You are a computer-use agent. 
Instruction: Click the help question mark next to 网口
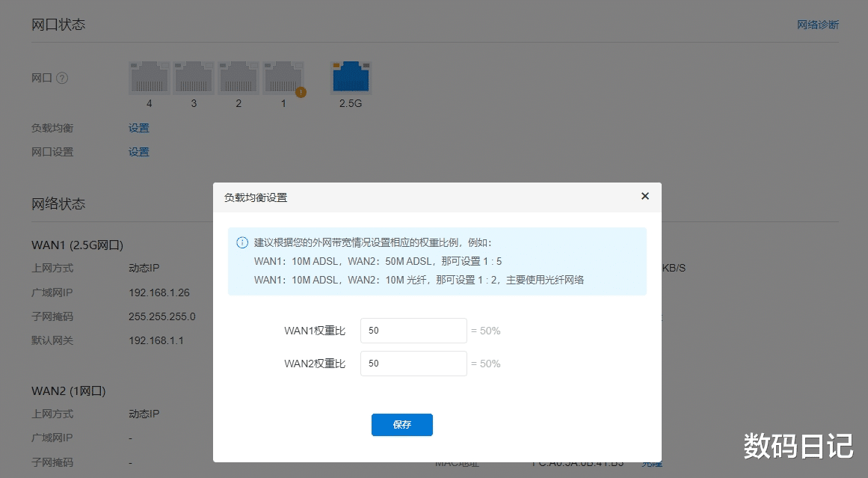[x=63, y=78]
